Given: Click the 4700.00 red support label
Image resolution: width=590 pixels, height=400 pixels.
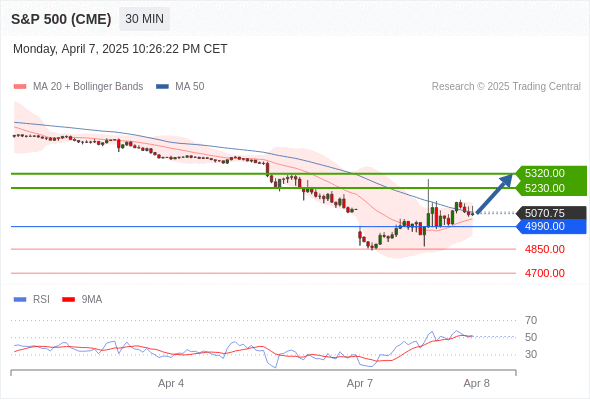Looking at the screenshot, I should click(544, 273).
